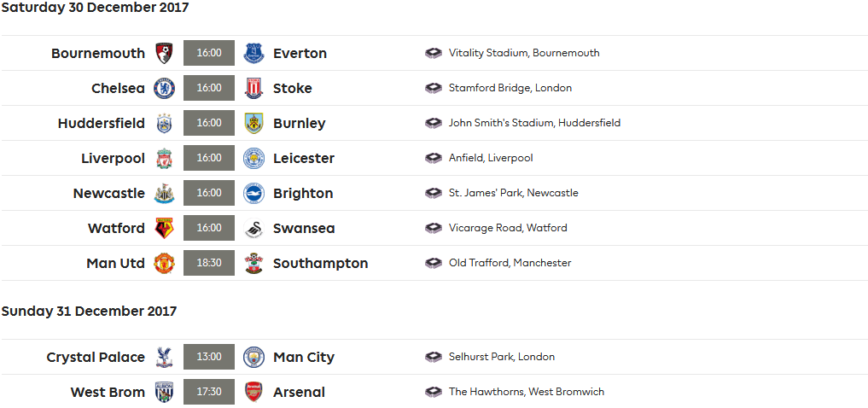Click the Man Utd club crest
This screenshot has width=868, height=408.
[164, 263]
